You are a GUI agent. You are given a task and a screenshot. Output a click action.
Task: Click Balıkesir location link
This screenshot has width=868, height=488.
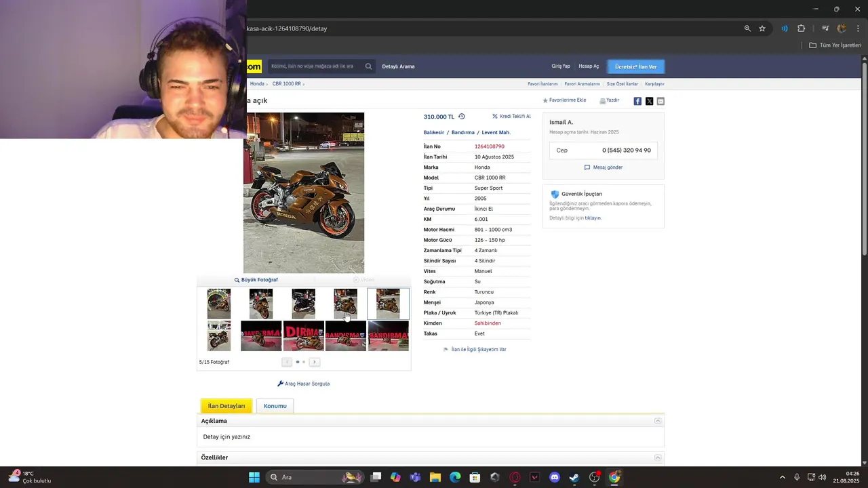click(434, 133)
